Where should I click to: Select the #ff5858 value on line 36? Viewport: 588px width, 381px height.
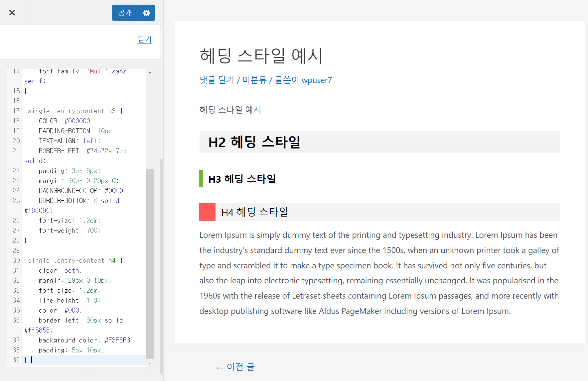coord(38,330)
